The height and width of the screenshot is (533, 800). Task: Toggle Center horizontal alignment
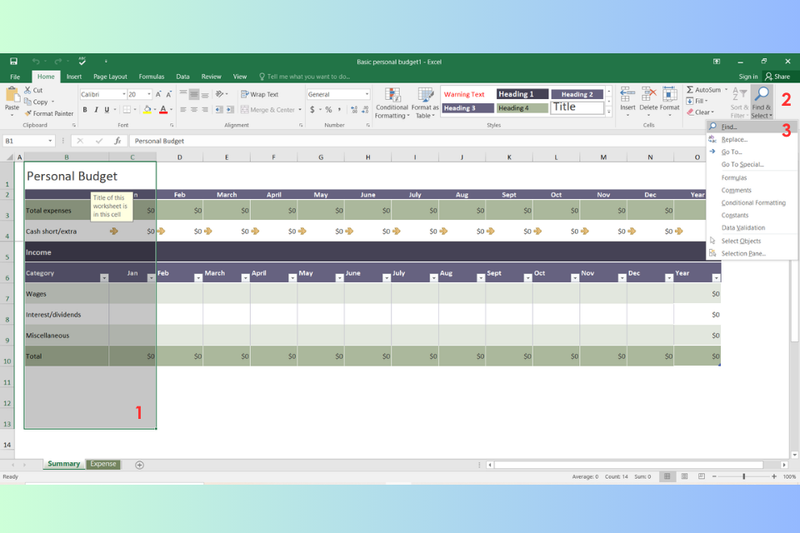click(194, 110)
